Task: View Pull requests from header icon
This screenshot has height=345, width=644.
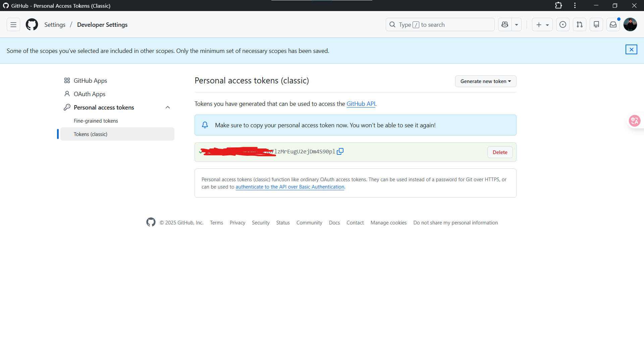Action: [580, 24]
